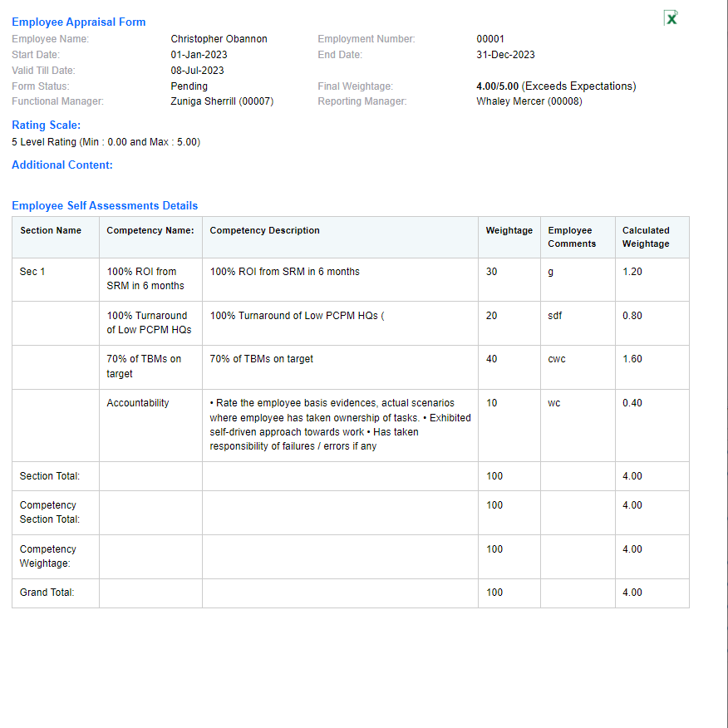Click the Weightage column header

click(x=509, y=230)
